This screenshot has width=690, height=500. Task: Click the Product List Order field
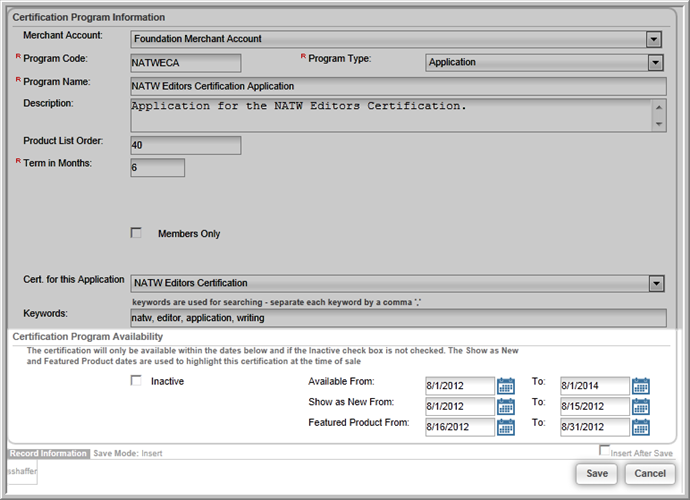[x=186, y=145]
